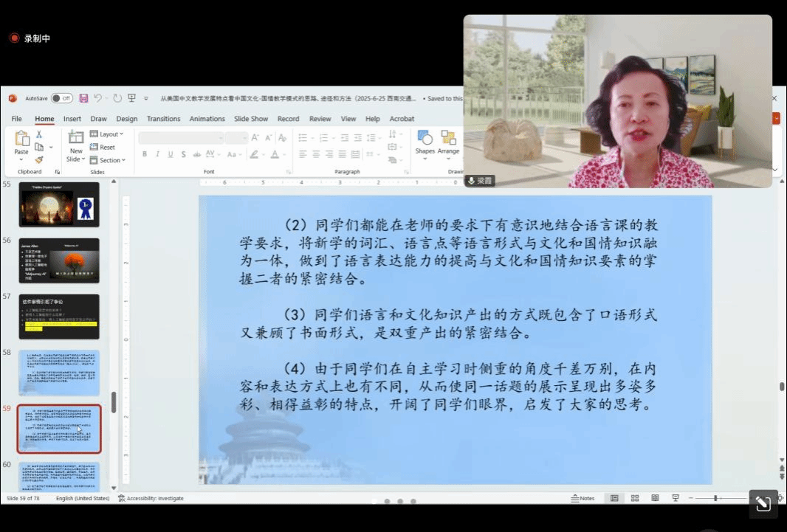
Task: Click the Reset slide button
Action: point(103,147)
